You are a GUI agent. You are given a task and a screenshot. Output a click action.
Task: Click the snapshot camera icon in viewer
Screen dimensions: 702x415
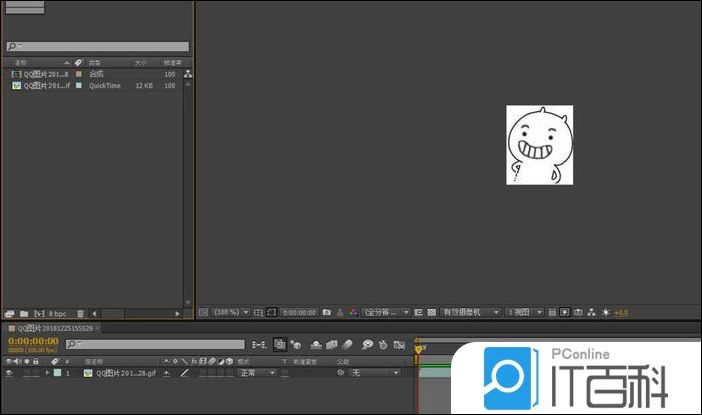(327, 313)
